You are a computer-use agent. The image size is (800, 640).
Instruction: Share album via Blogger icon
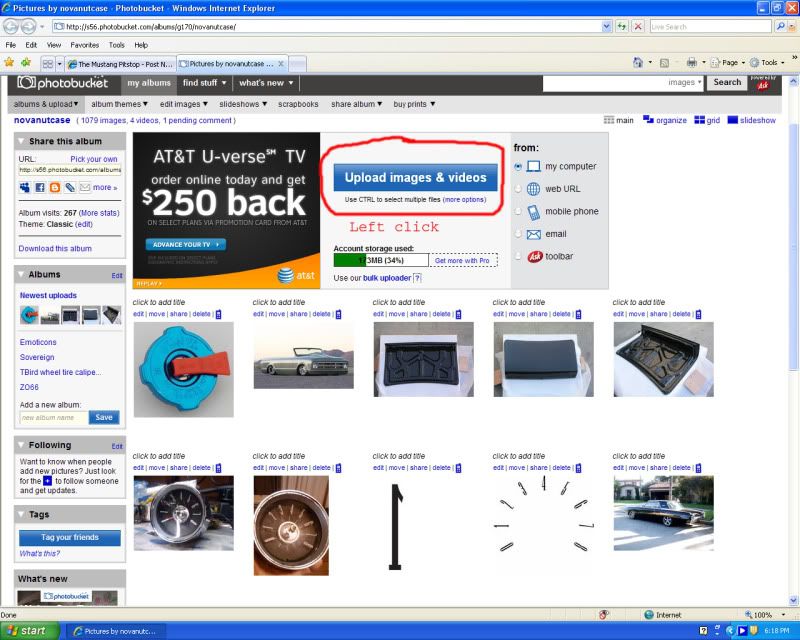click(x=55, y=187)
